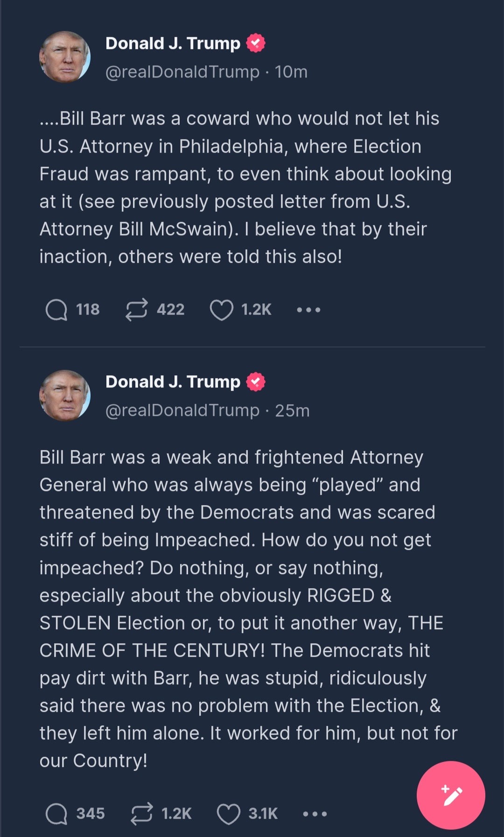504x837 pixels.
Task: Open the post about CRIME OF THE CENTURY
Action: (248, 609)
